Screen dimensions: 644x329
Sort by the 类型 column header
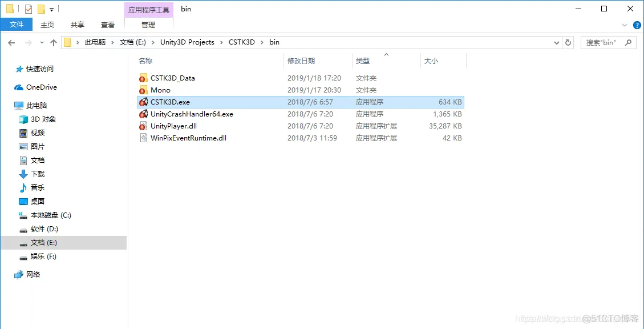click(363, 61)
